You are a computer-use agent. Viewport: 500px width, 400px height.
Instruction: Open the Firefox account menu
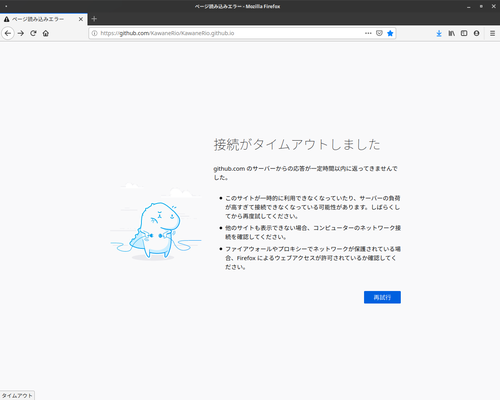pos(476,33)
